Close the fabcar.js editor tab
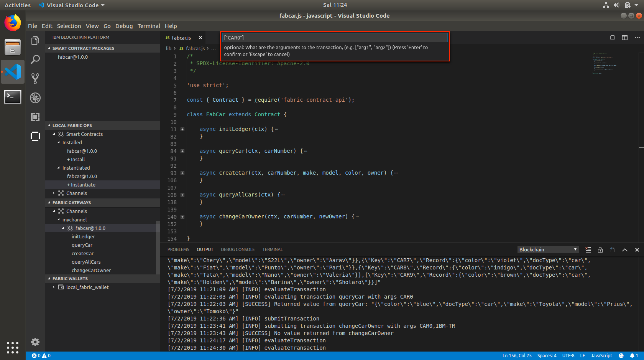Screen dimensions: 644x360 click(x=200, y=38)
